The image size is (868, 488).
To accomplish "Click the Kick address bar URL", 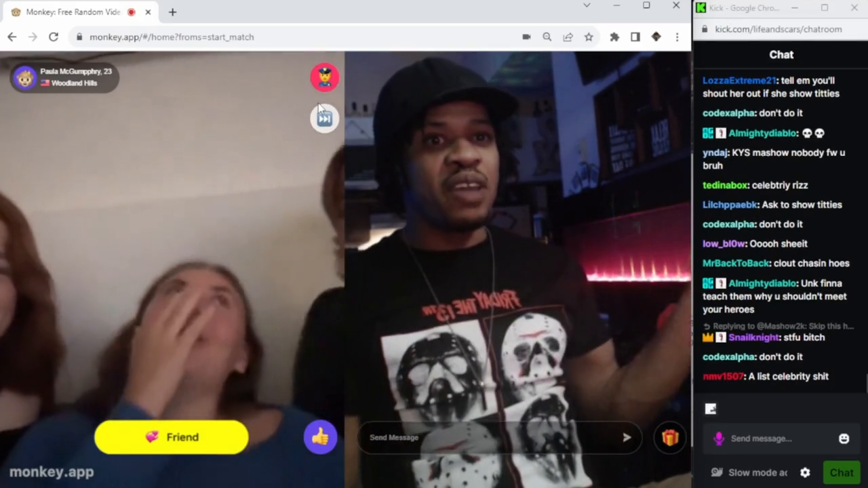I will pyautogui.click(x=778, y=29).
